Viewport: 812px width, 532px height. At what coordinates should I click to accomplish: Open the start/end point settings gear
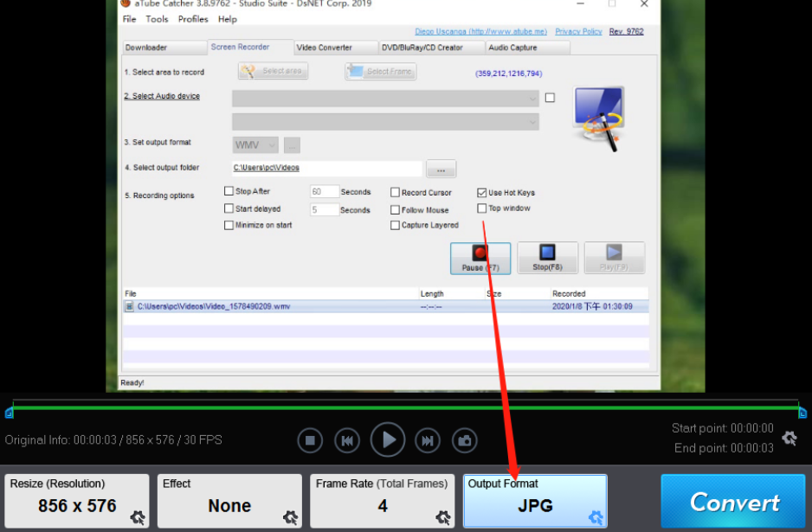(789, 438)
